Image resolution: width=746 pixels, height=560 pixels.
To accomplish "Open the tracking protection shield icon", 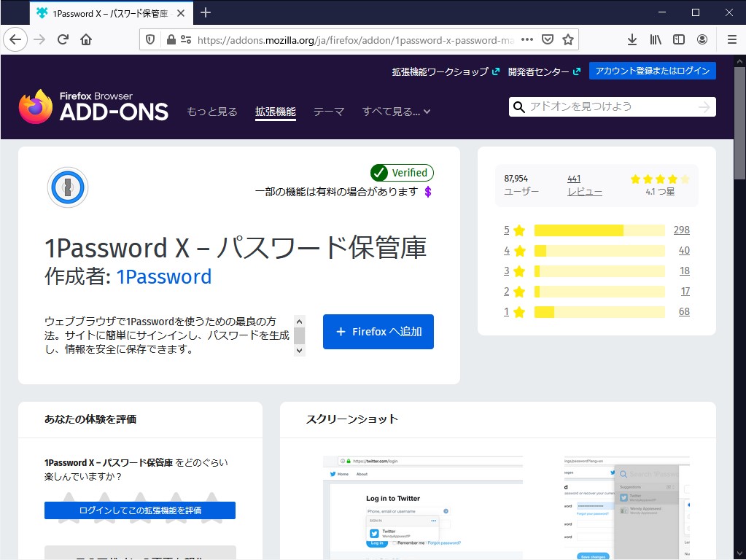I will click(151, 39).
